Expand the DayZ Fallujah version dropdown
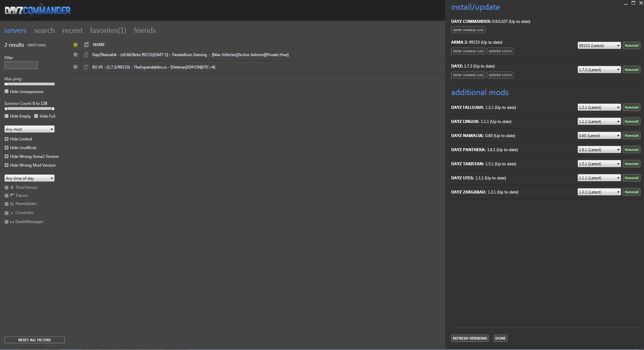This screenshot has width=644, height=350. point(599,107)
